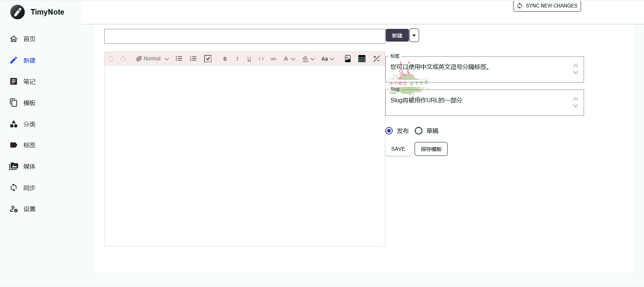Toggle underline formatting in toolbar
The width and height of the screenshot is (644, 287).
[249, 59]
